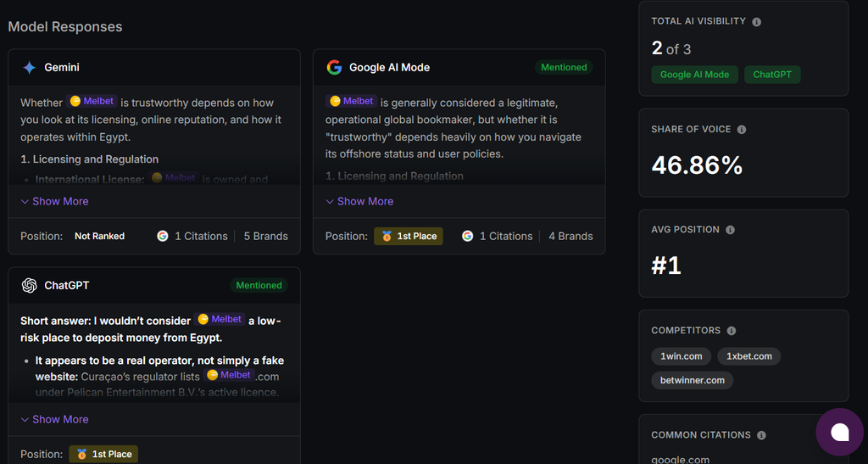Open the Total AI Visibility info icon
Screen dimensions: 868x464
pyautogui.click(x=757, y=21)
